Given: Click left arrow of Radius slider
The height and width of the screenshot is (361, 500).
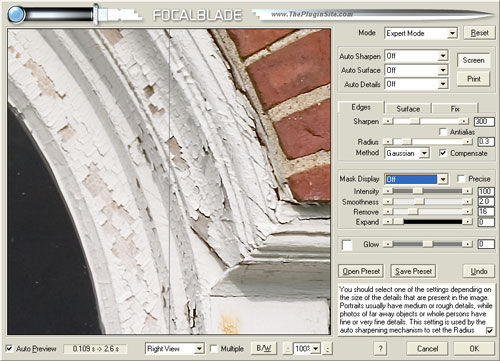Looking at the screenshot, I should [x=388, y=142].
